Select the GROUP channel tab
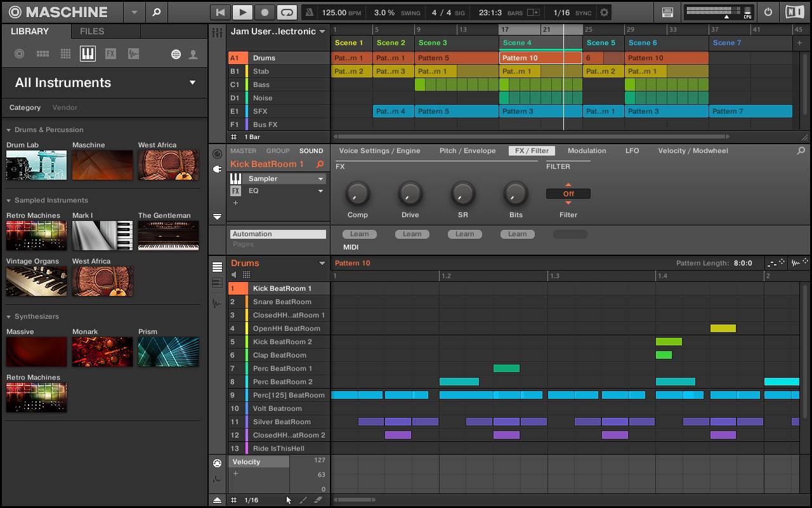This screenshot has height=508, width=812. coord(278,151)
